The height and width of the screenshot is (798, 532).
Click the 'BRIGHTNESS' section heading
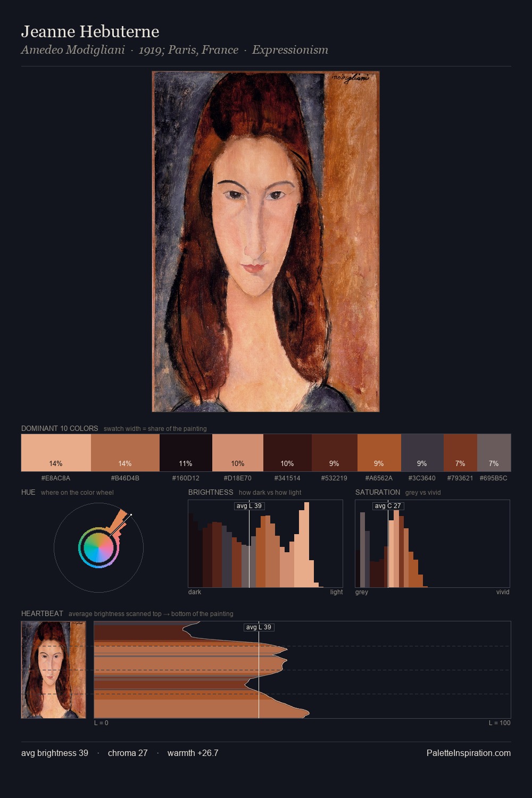(x=211, y=492)
